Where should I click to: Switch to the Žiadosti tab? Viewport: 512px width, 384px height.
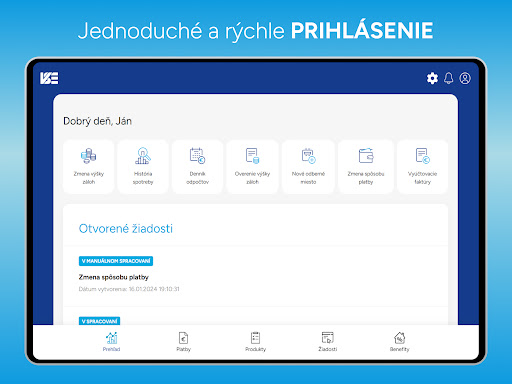tap(327, 342)
